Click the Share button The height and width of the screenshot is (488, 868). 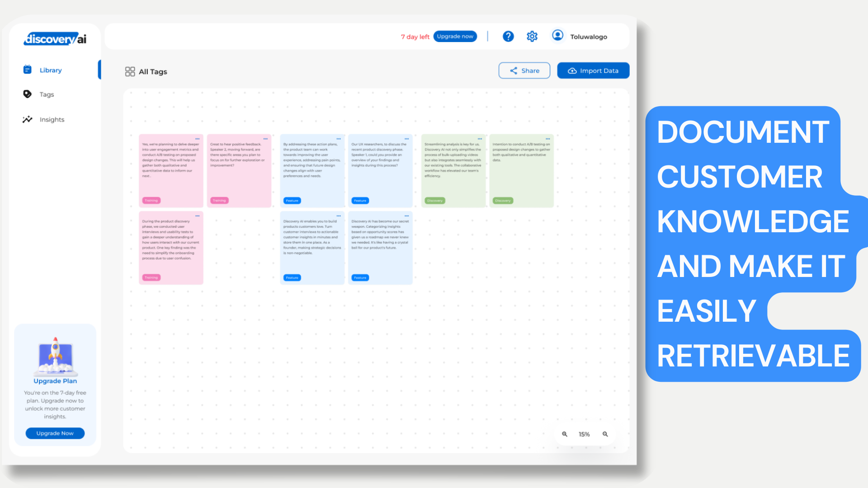pos(524,70)
